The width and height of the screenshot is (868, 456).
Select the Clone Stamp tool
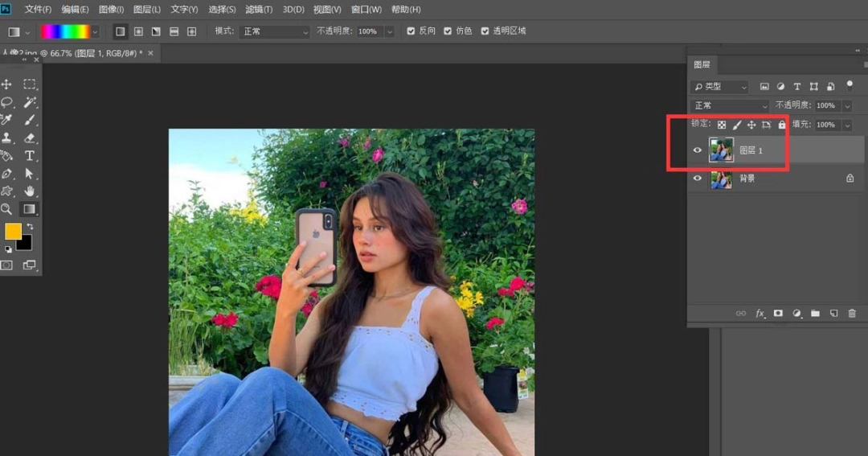click(x=6, y=138)
